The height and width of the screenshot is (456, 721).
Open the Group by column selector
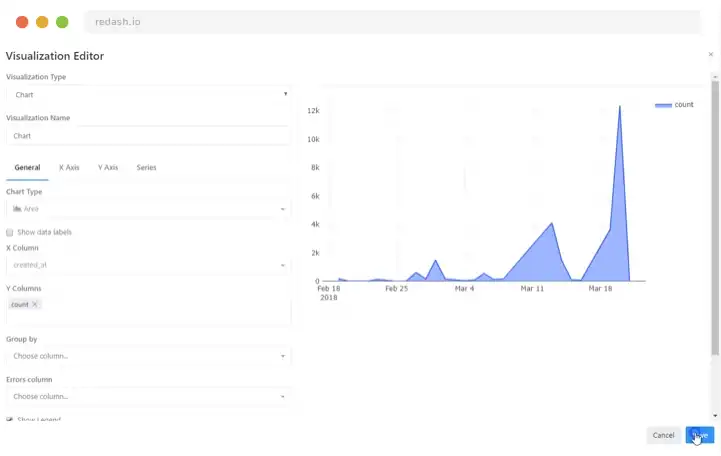(148, 356)
